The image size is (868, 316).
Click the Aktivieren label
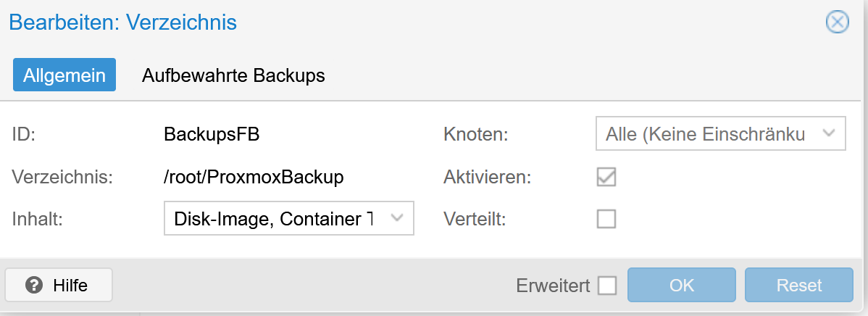pyautogui.click(x=487, y=177)
